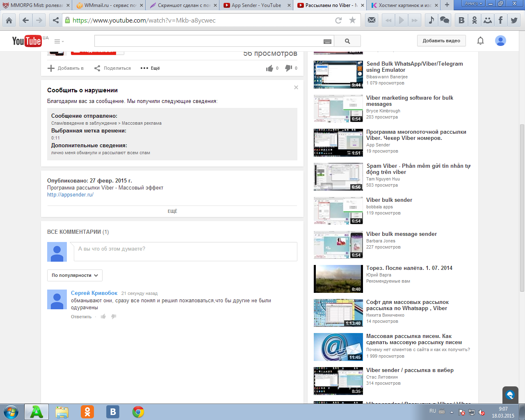The height and width of the screenshot is (420, 525).
Task: Open the Amigo green A taskbar icon
Action: click(x=37, y=412)
